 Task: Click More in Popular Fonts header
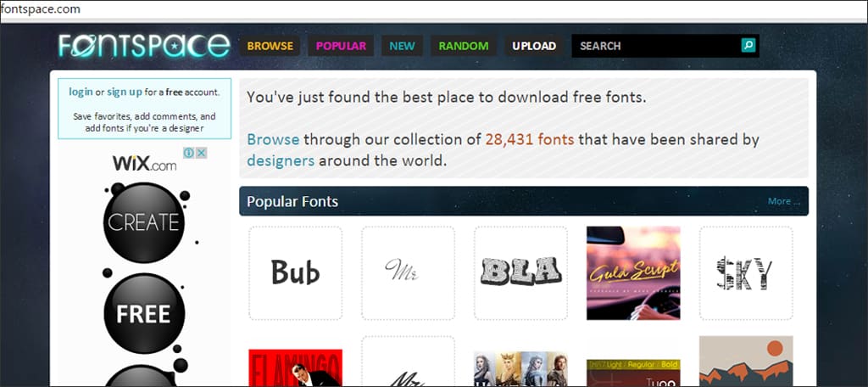[784, 201]
